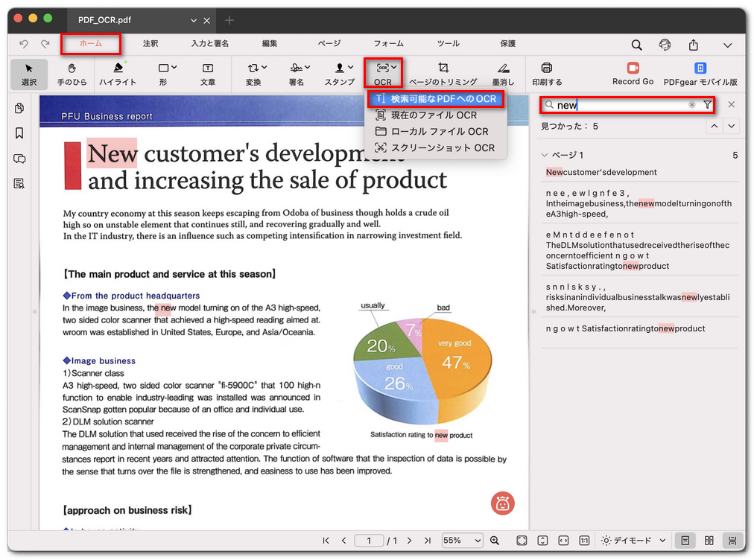The image size is (754, 560).
Task: Open the 'Newcustomer'sdevelopment' search result
Action: click(601, 172)
